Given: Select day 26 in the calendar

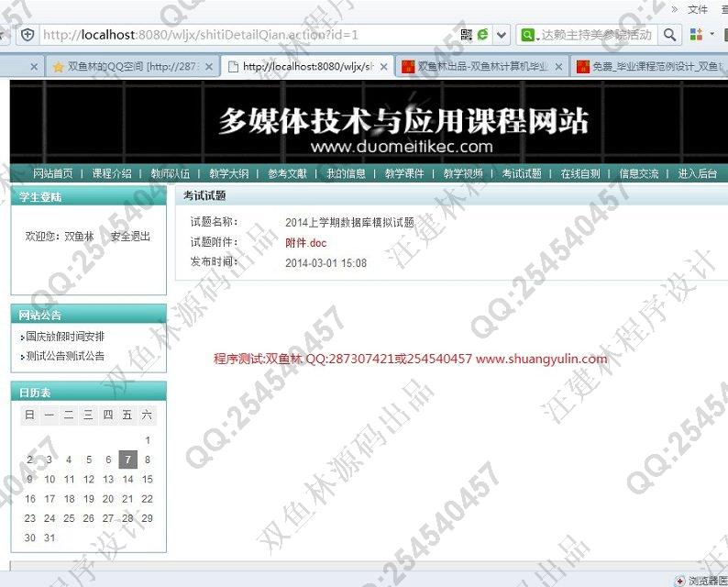Looking at the screenshot, I should point(89,518).
